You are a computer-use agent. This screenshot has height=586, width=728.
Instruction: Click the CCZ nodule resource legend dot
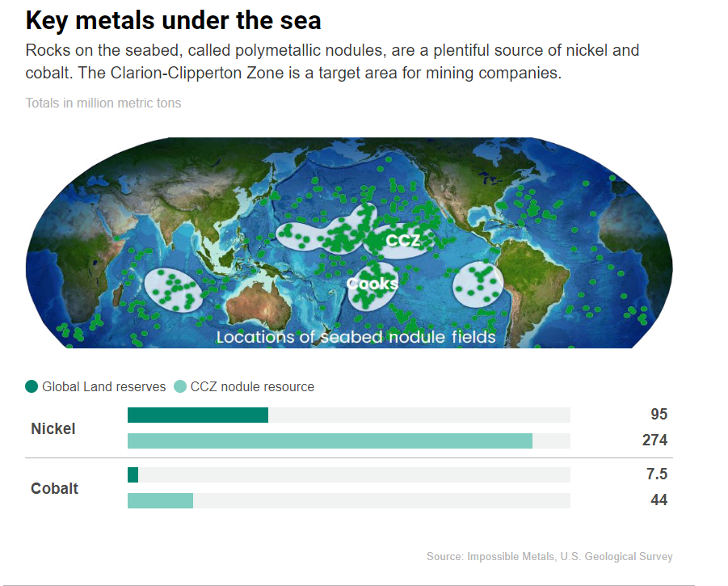point(179,386)
